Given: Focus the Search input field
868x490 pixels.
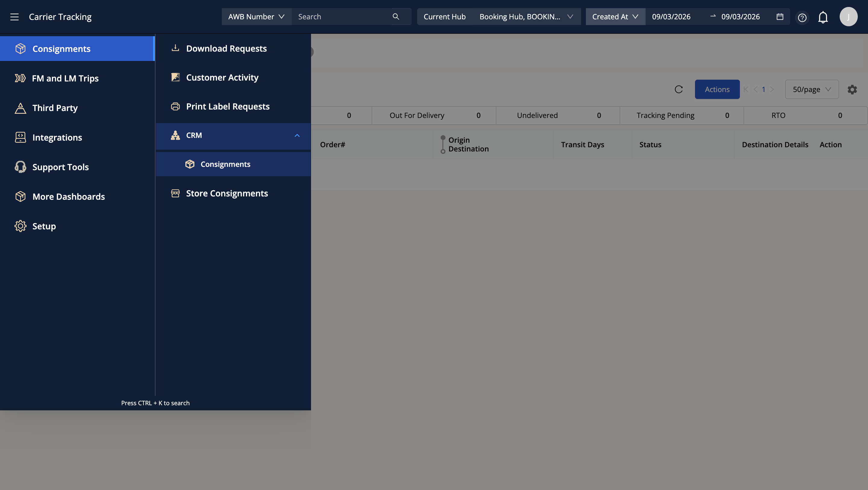Looking at the screenshot, I should click(342, 17).
